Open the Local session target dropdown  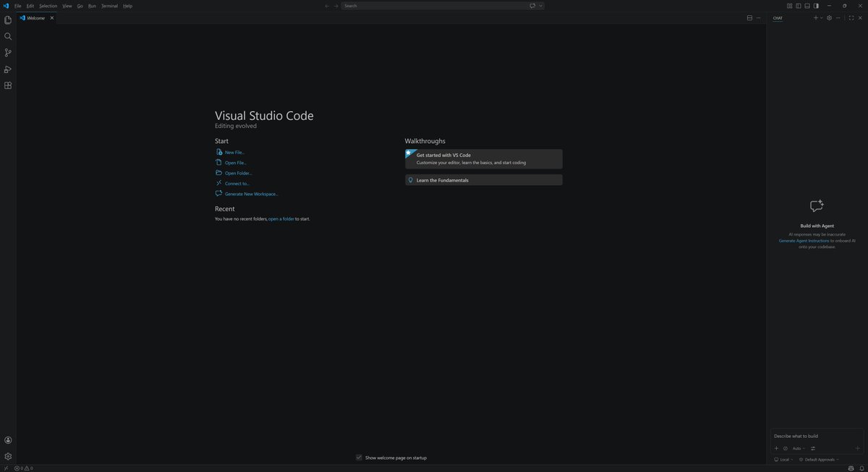coord(783,460)
